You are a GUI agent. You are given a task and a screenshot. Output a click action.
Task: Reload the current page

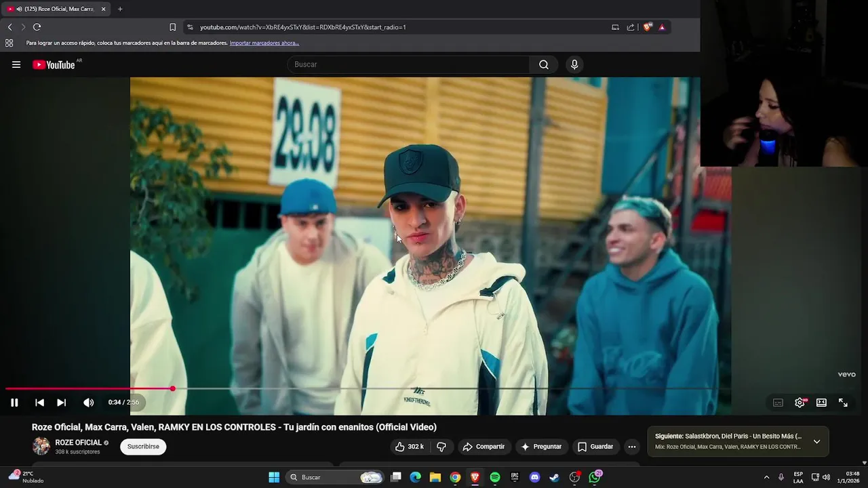pyautogui.click(x=37, y=27)
